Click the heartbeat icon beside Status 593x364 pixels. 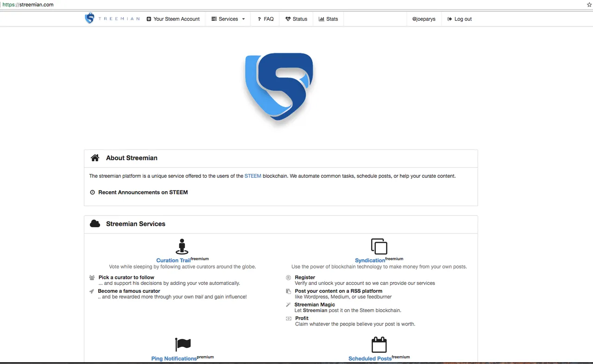(288, 19)
